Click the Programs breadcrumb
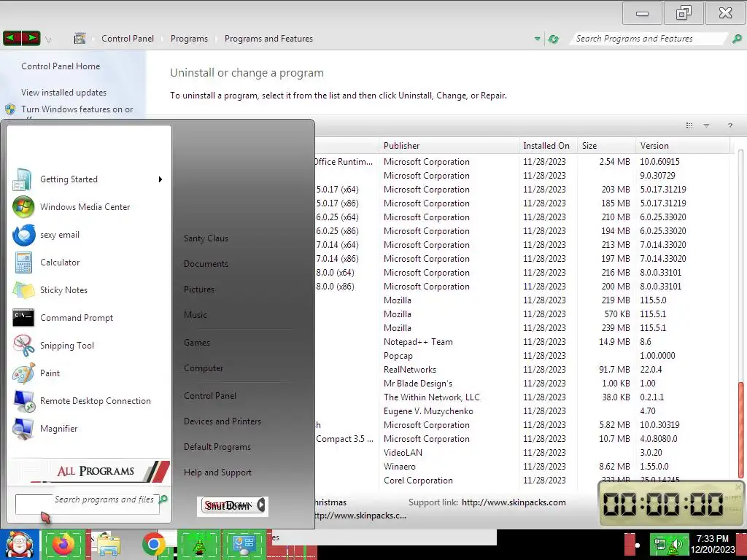This screenshot has width=747, height=560. (189, 39)
